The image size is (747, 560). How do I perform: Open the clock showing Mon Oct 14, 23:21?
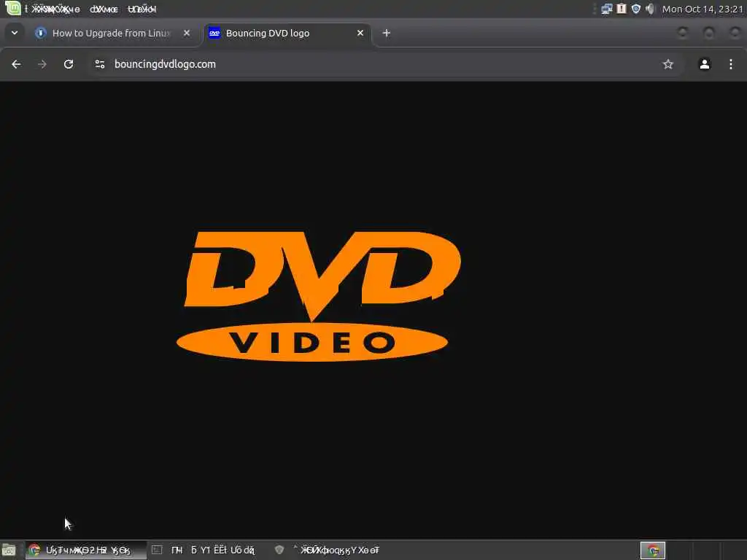703,9
